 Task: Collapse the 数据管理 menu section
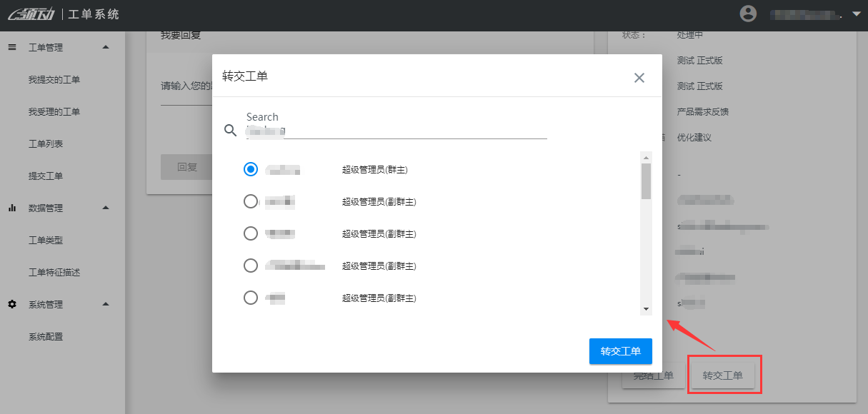click(106, 208)
